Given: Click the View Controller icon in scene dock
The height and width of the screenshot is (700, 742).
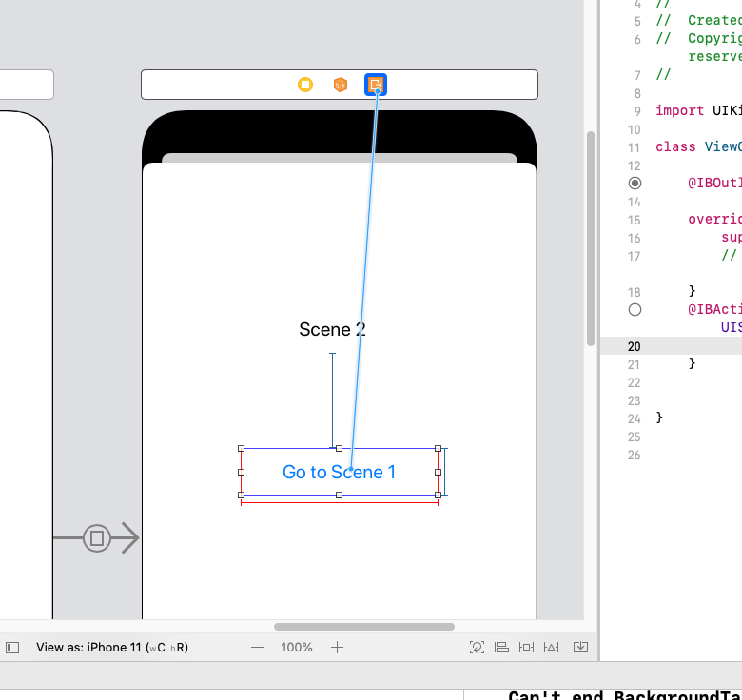Looking at the screenshot, I should (305, 85).
